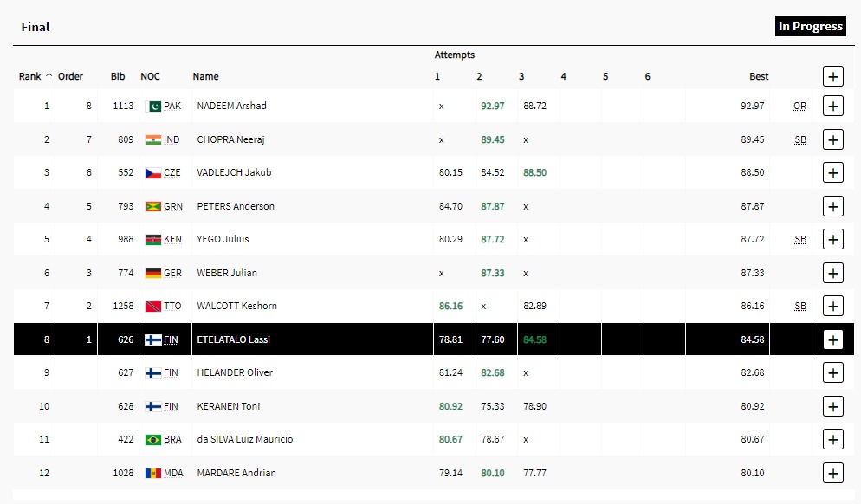Expand CHOPRA Neeraj's plus button
This screenshot has width=861, height=504.
(x=832, y=139)
